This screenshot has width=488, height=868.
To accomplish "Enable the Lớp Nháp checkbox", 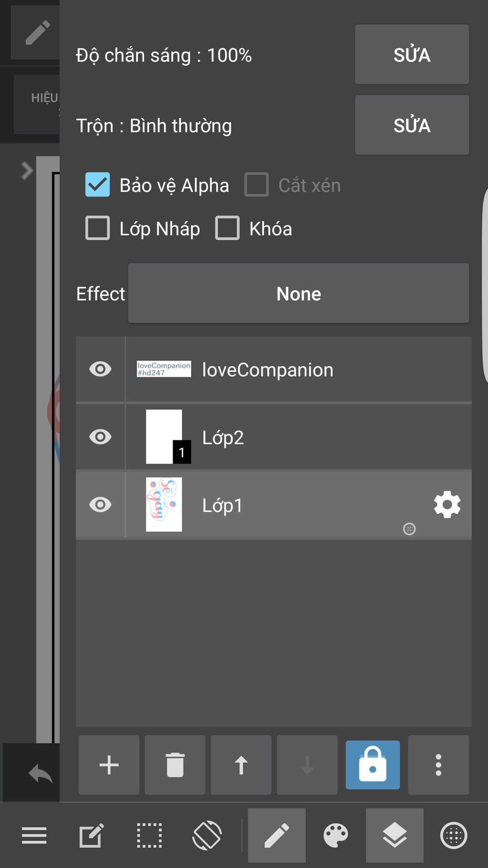I will coord(98,228).
